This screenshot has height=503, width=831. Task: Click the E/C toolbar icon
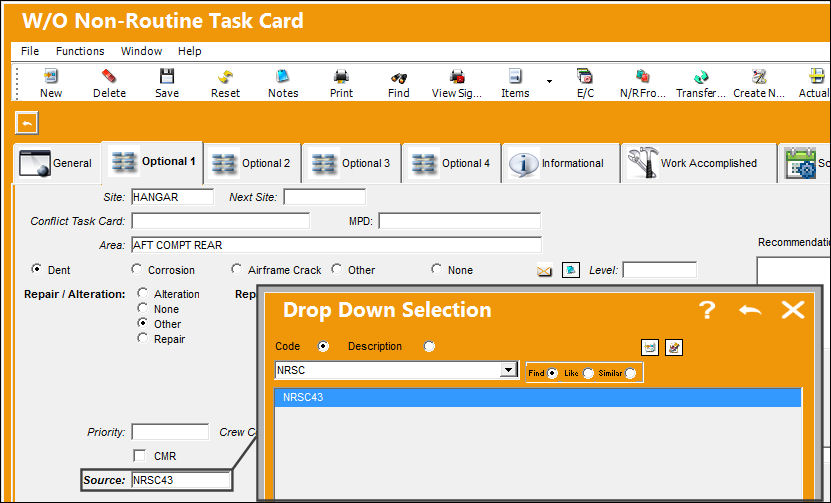click(x=585, y=77)
